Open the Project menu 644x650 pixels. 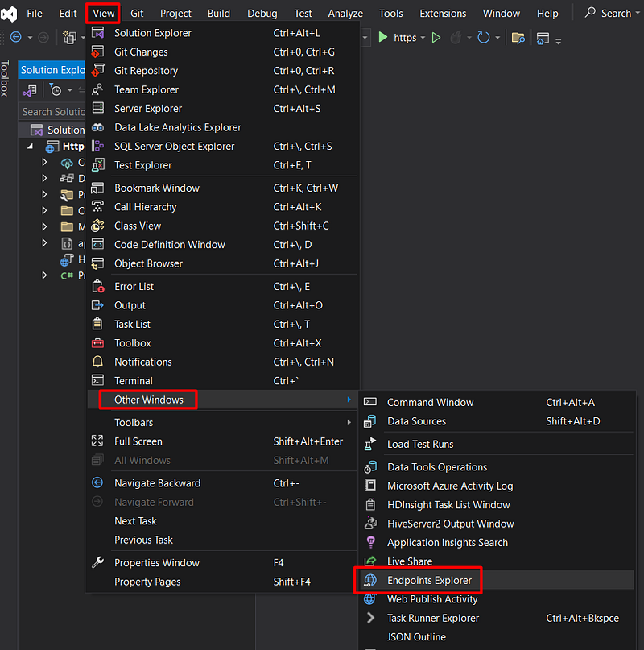(175, 13)
